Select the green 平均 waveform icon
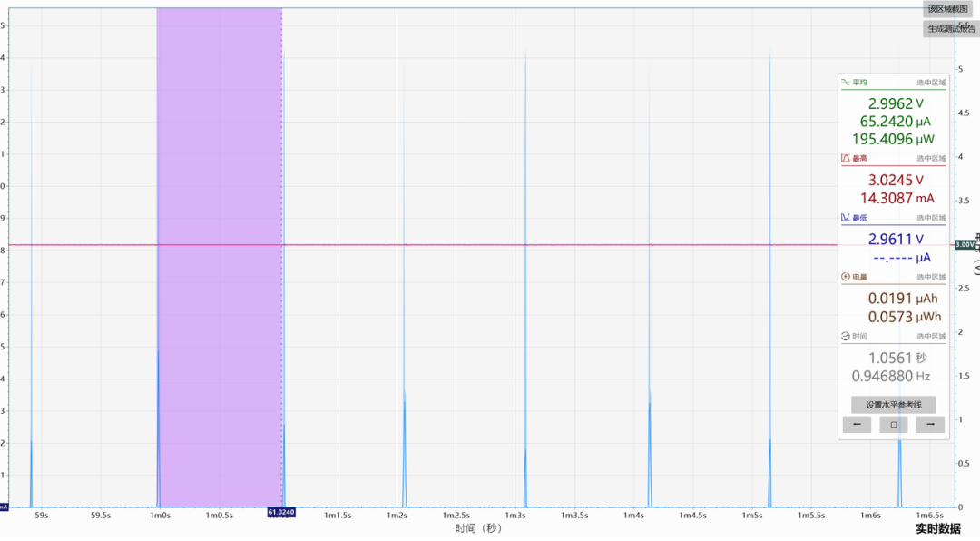This screenshot has width=980, height=541. tap(844, 83)
